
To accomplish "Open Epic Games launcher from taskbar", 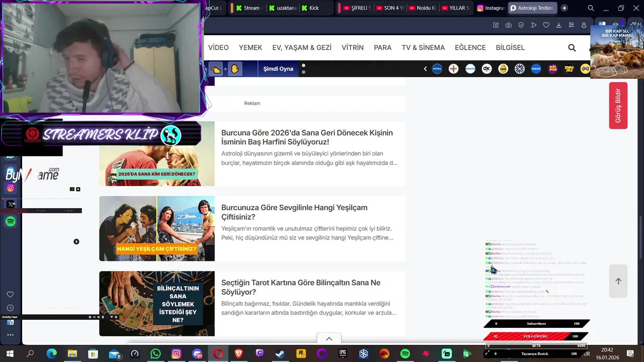I will 343,354.
